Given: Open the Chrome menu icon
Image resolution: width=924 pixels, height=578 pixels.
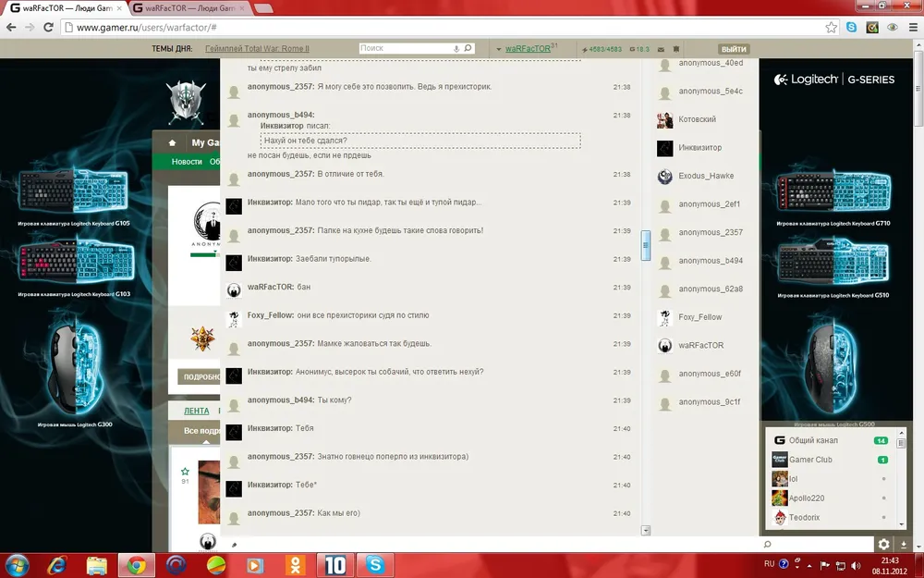Looking at the screenshot, I should pyautogui.click(x=913, y=27).
